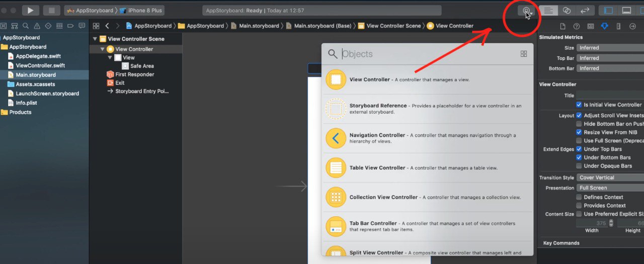This screenshot has width=644, height=264.
Task: Enable Use Preferred Explicit Size
Action: pos(579,214)
